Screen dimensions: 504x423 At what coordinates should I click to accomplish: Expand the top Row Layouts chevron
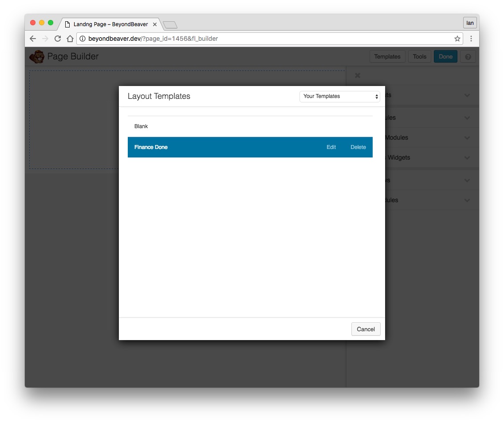(467, 95)
